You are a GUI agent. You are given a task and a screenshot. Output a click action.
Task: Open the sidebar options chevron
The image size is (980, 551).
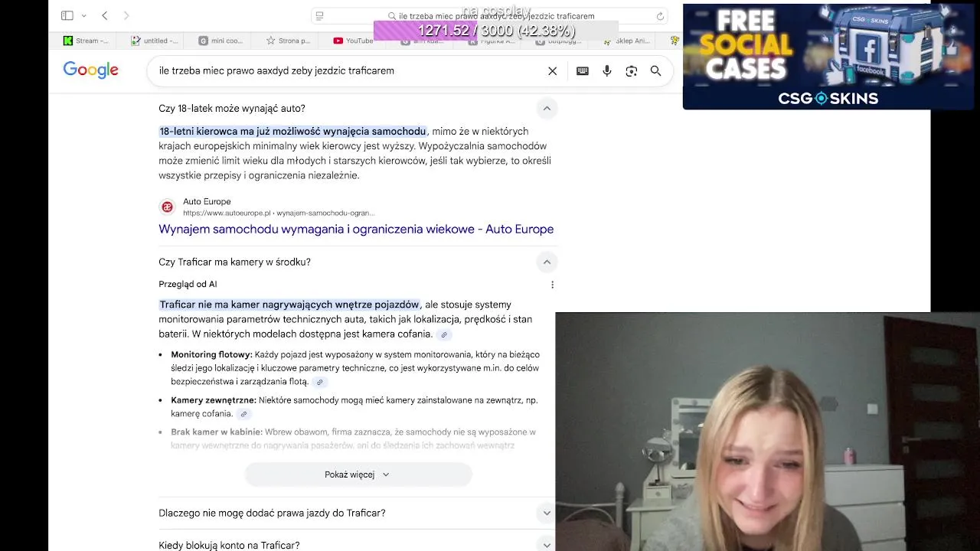tap(83, 16)
